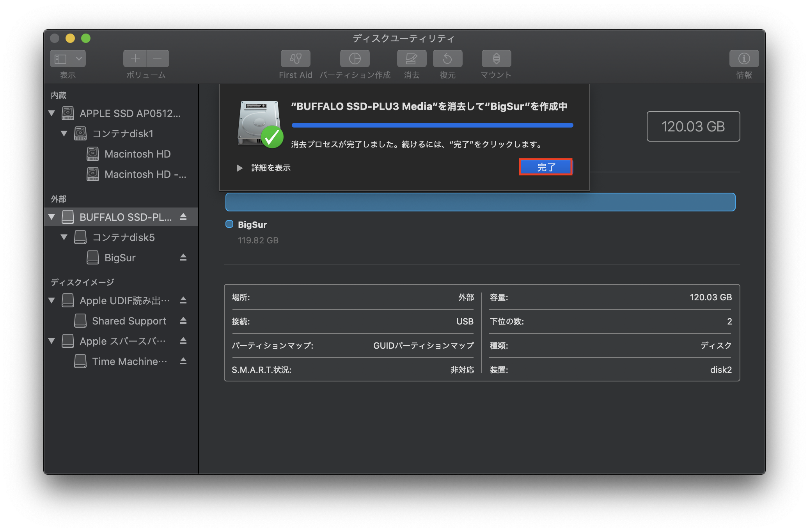Select Macintosh HD in the sidebar
Screen dimensions: 809x532
[x=137, y=154]
